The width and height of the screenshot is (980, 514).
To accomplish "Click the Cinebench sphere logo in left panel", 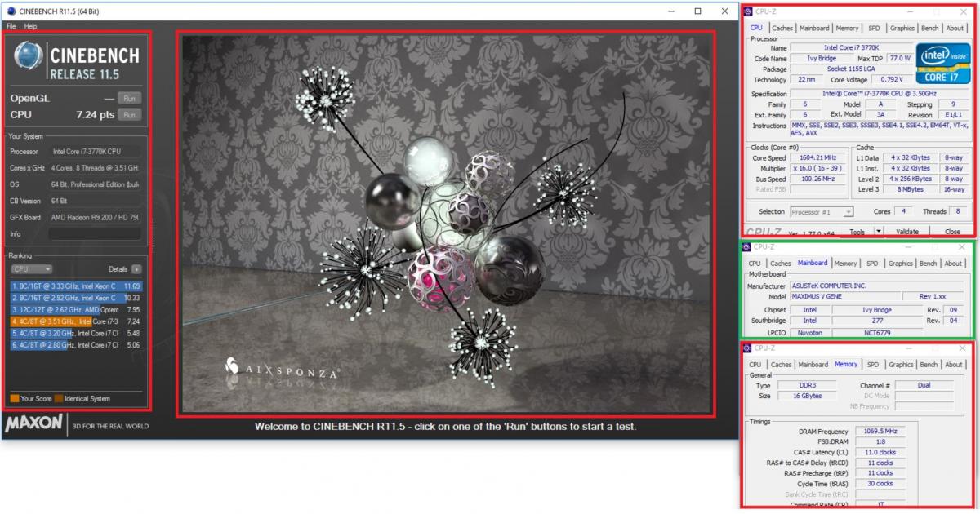I will pos(30,57).
